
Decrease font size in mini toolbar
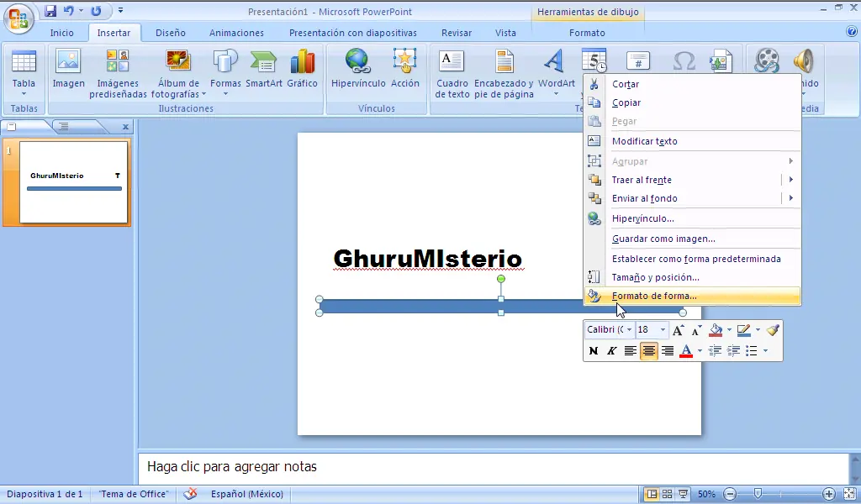tap(696, 329)
